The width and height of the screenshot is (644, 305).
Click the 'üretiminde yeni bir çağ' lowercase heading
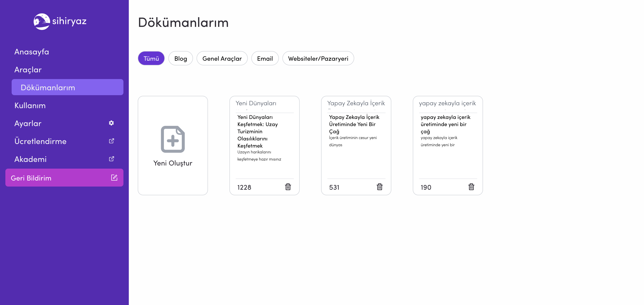point(445,124)
